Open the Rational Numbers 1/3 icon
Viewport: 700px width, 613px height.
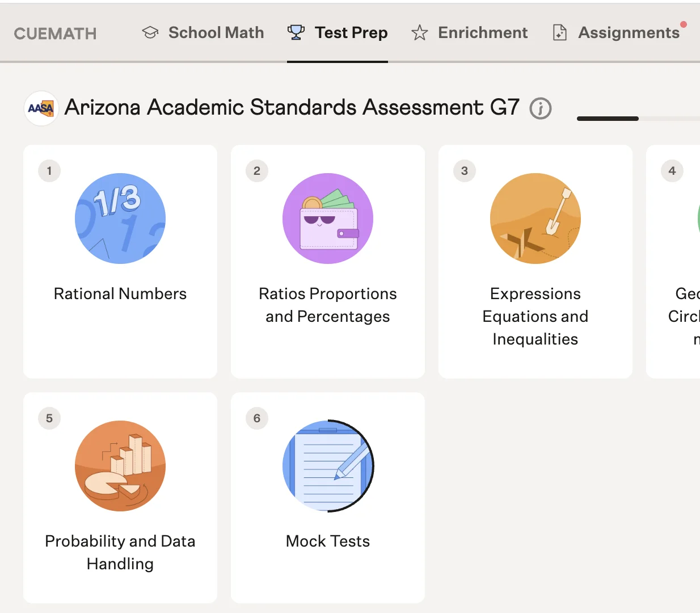pyautogui.click(x=120, y=219)
